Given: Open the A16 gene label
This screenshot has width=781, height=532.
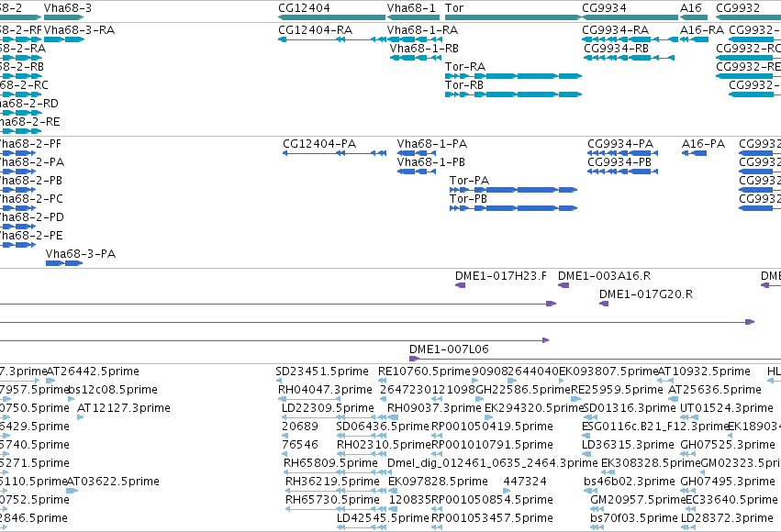Looking at the screenshot, I should tap(691, 8).
